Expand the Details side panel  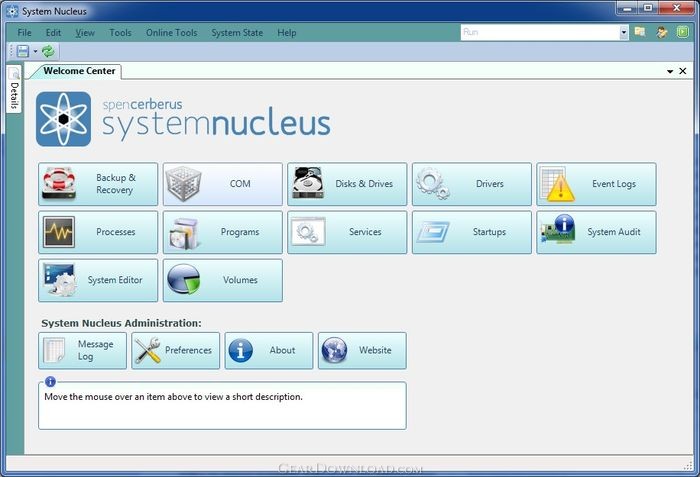[14, 90]
